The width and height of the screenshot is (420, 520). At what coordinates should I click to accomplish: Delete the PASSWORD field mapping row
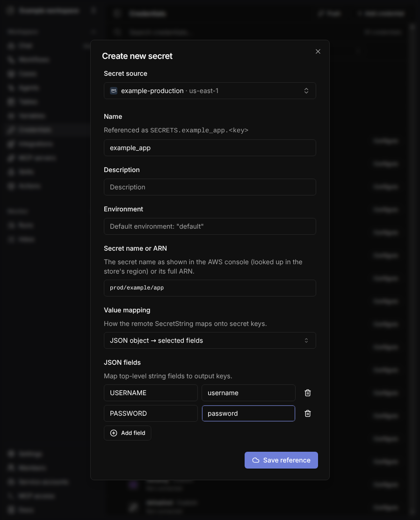coord(308,413)
